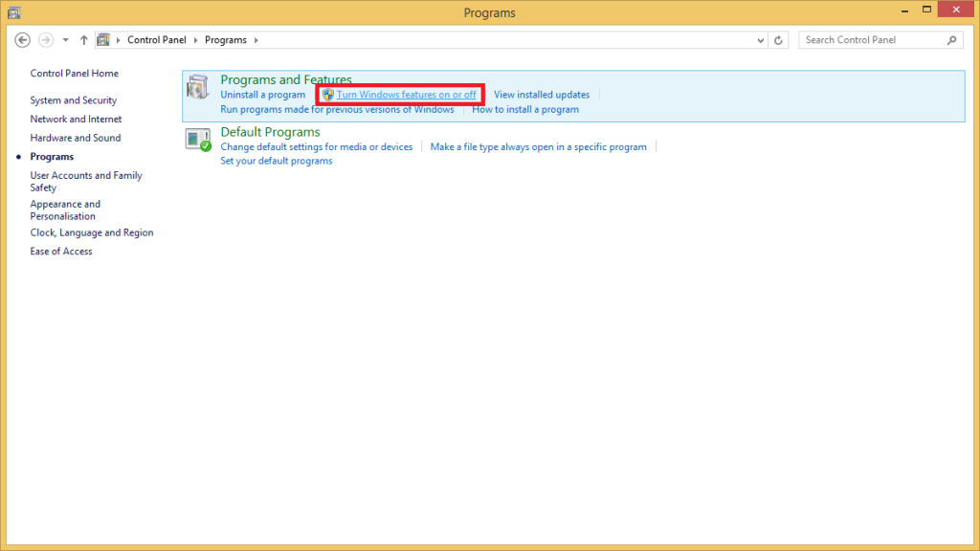
Task: Open System and Security category
Action: 73,100
